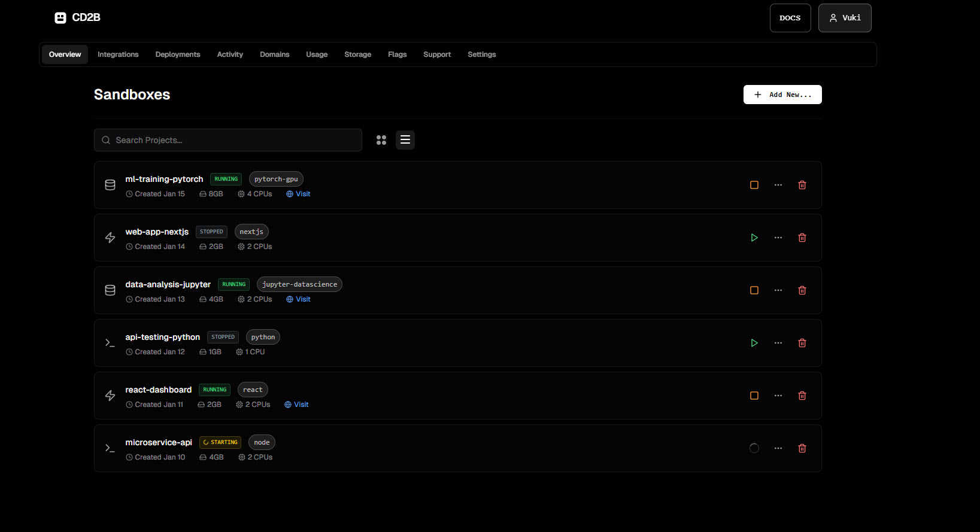Click the react template tag
Viewport: 980px width, 532px height.
[x=253, y=390]
